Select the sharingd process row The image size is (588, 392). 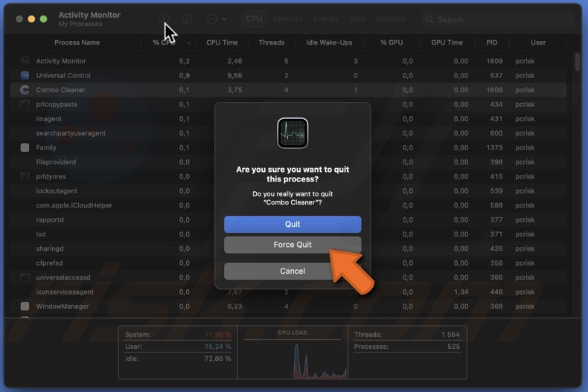(288, 248)
